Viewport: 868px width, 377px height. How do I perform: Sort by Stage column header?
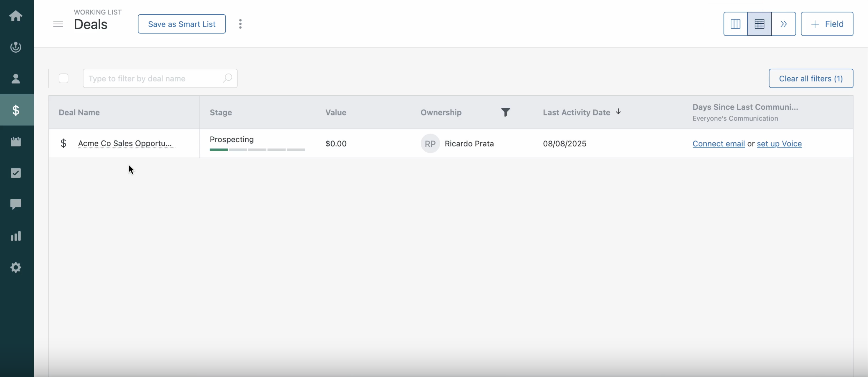coord(221,112)
